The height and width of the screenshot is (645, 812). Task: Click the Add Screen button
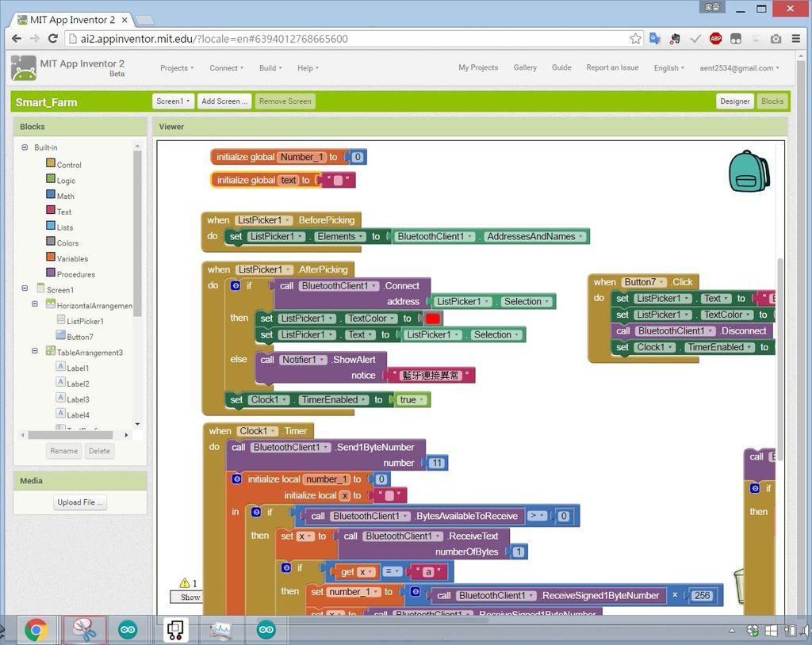click(x=224, y=101)
